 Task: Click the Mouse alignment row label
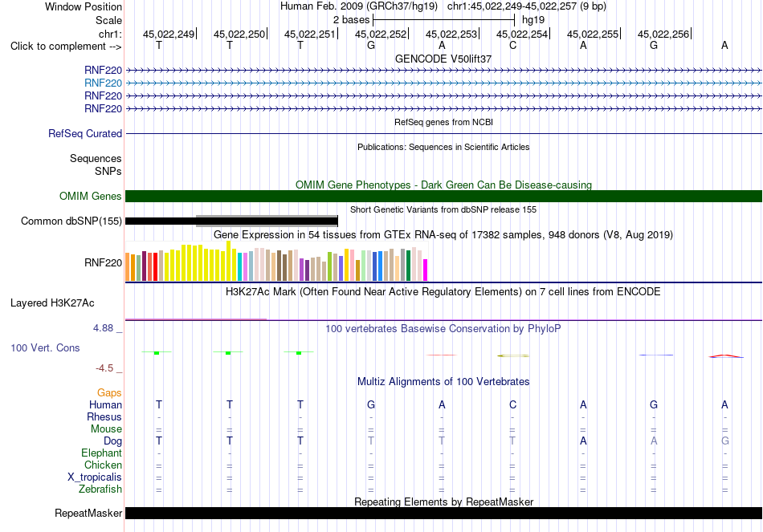(x=106, y=429)
